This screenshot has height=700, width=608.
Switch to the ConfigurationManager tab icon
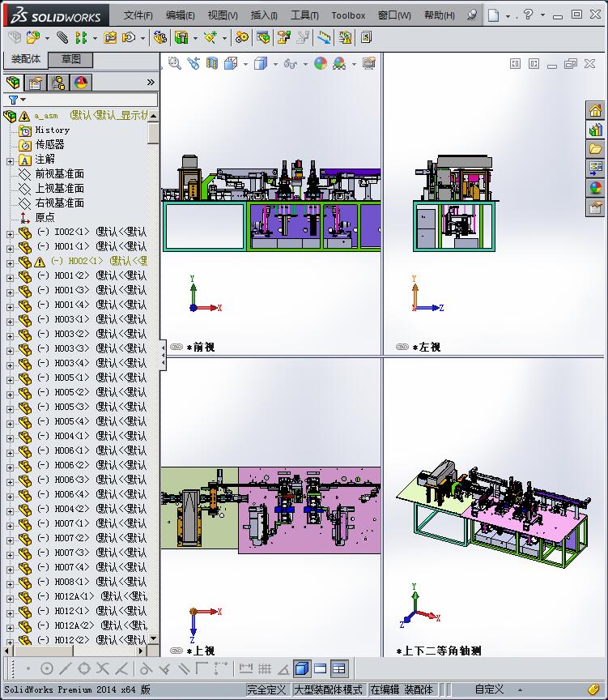pyautogui.click(x=58, y=83)
